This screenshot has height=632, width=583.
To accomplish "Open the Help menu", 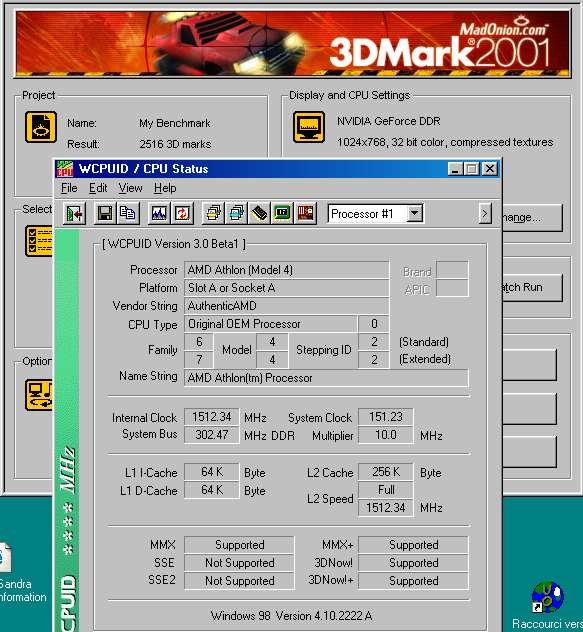I will pos(165,188).
